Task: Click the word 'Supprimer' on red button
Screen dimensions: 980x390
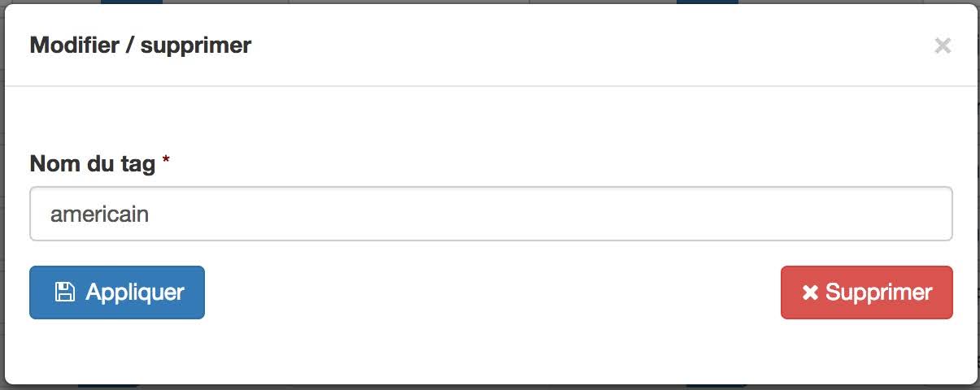Action: point(878,292)
